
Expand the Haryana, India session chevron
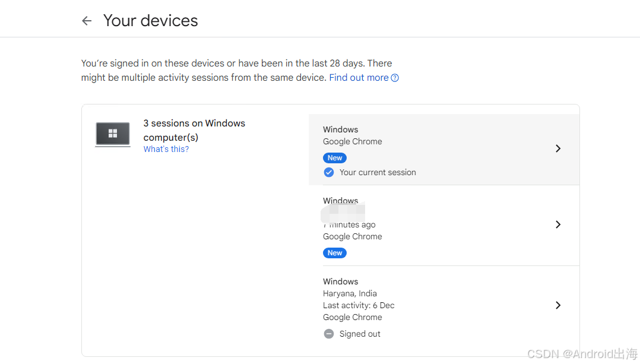coord(557,305)
